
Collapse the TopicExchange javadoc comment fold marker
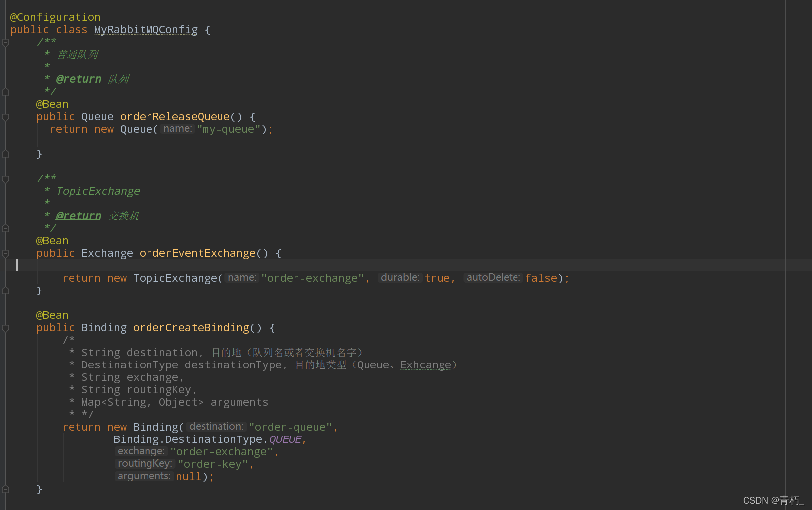click(x=6, y=179)
